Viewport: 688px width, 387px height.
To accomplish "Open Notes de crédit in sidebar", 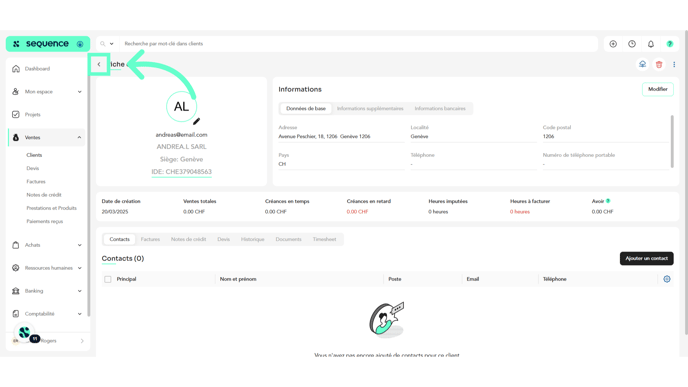I will click(44, 195).
